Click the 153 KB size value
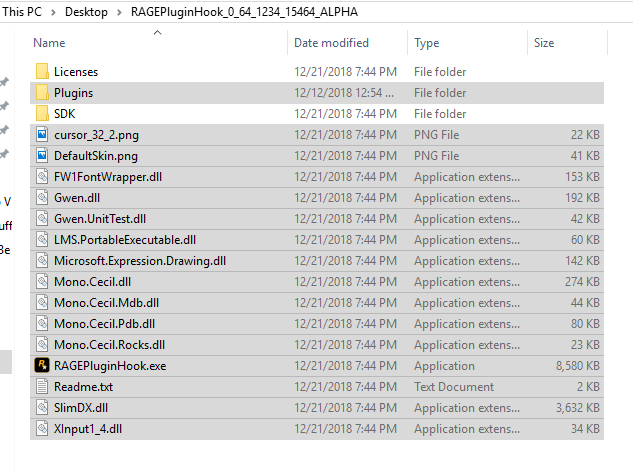Viewport: 633px width, 471px height. [x=583, y=177]
